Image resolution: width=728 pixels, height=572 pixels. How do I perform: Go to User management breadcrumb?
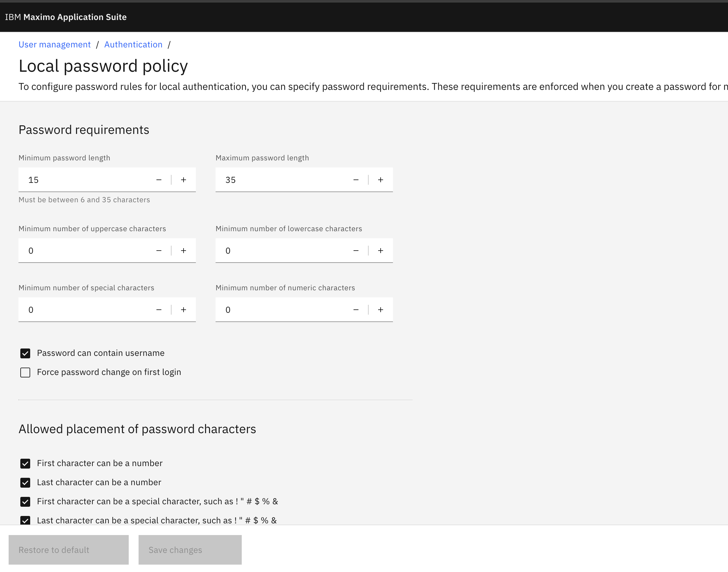(55, 45)
